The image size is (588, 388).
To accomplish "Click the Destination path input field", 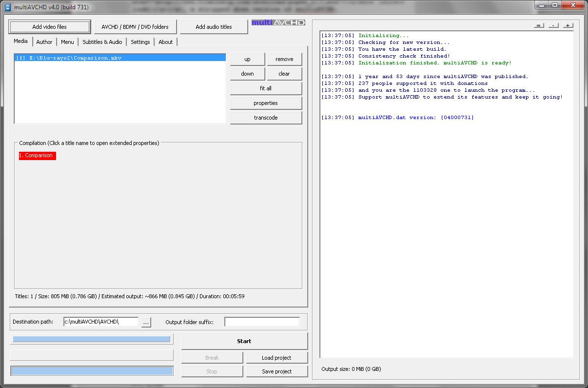I will click(x=101, y=322).
